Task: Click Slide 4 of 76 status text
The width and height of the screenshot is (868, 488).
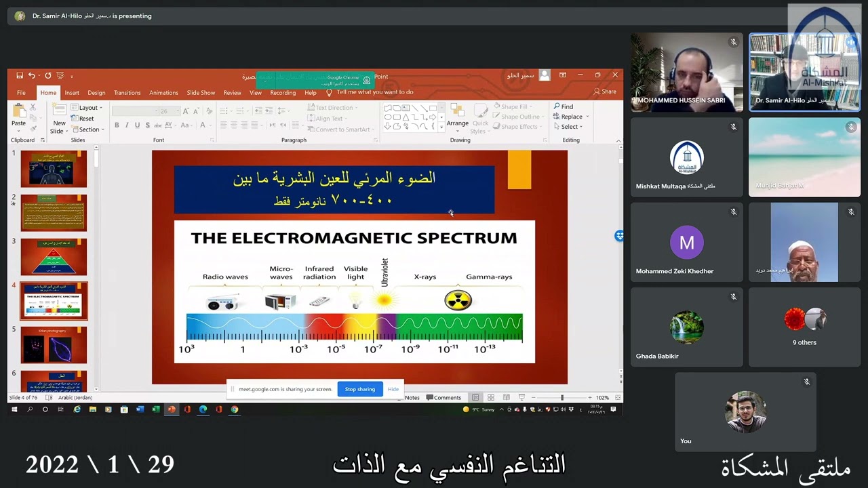Action: pos(22,398)
